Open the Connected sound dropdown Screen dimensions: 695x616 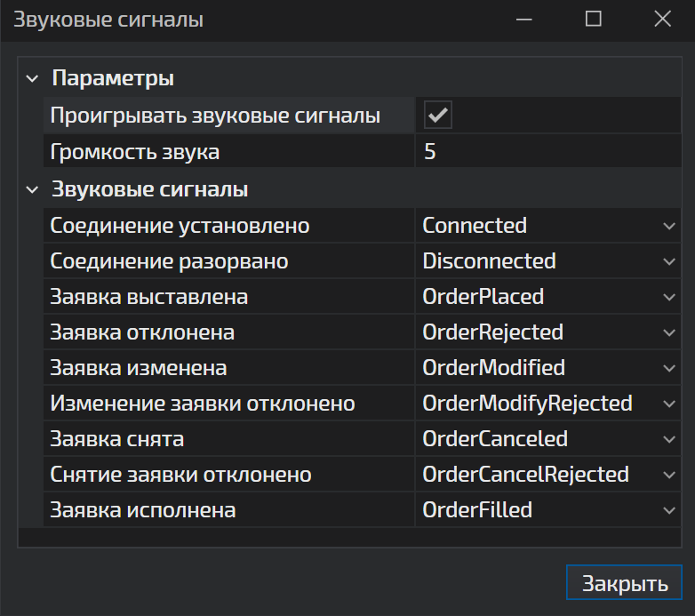pyautogui.click(x=669, y=226)
